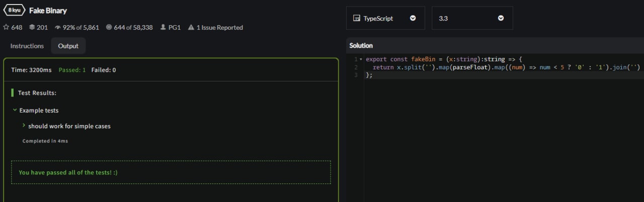644x202 pixels.
Task: Click the '92% of 5,861' rating stat
Action: (81, 28)
